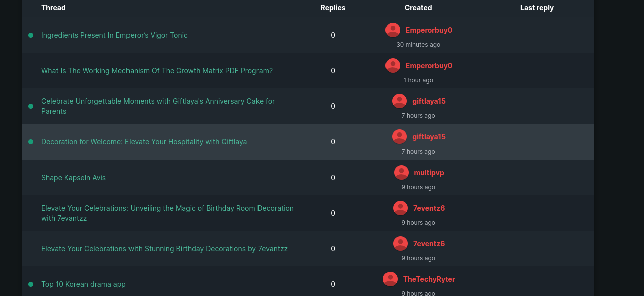Image resolution: width=644 pixels, height=296 pixels.
Task: Visit TheTechyRyter user profile
Action: click(429, 279)
